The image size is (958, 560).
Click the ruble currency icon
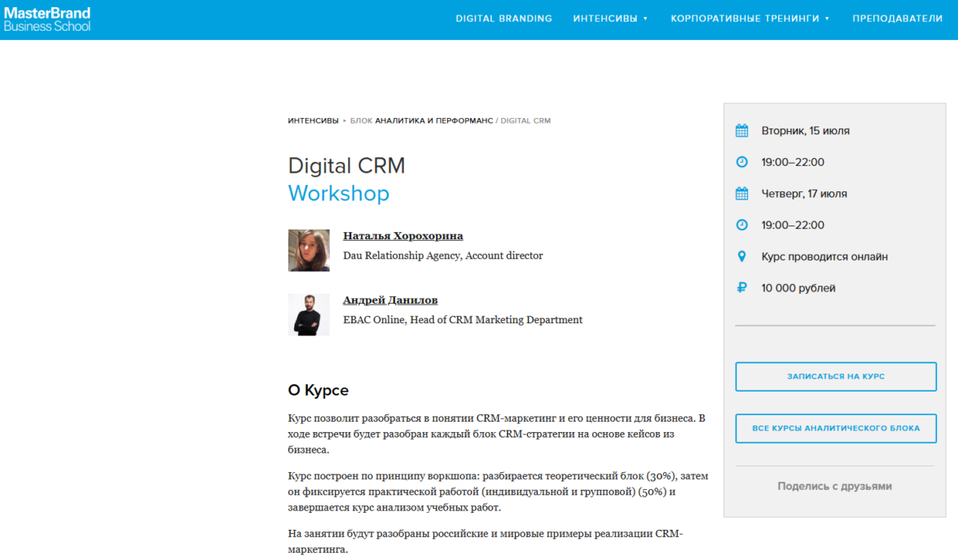click(x=741, y=287)
